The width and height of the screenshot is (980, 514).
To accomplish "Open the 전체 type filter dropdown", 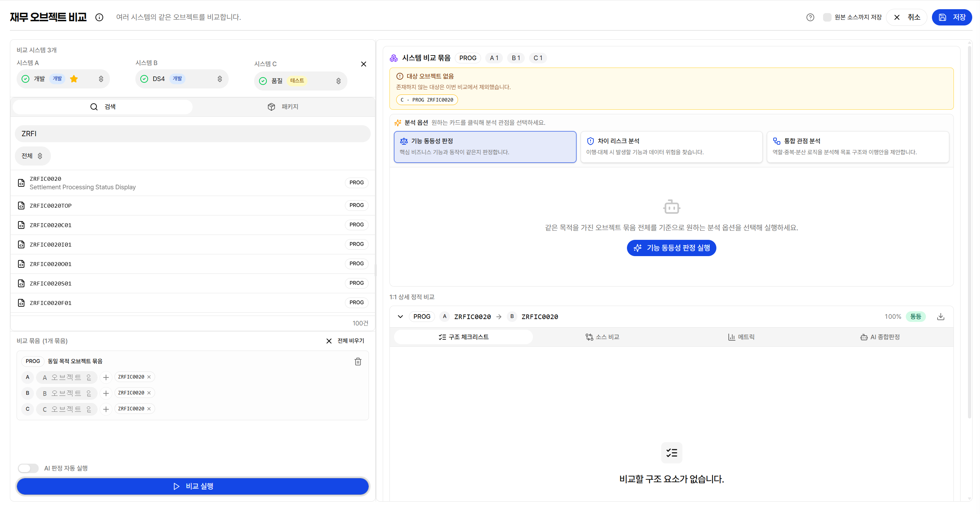I will (x=33, y=156).
